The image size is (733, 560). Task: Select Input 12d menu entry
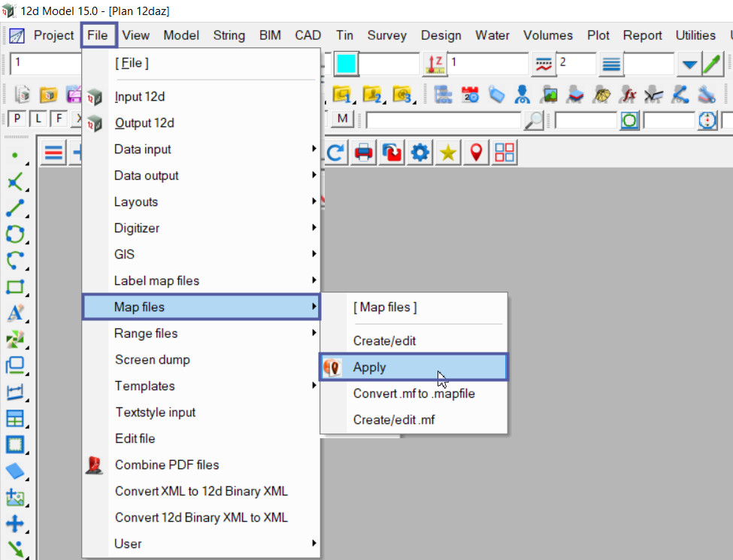201,96
